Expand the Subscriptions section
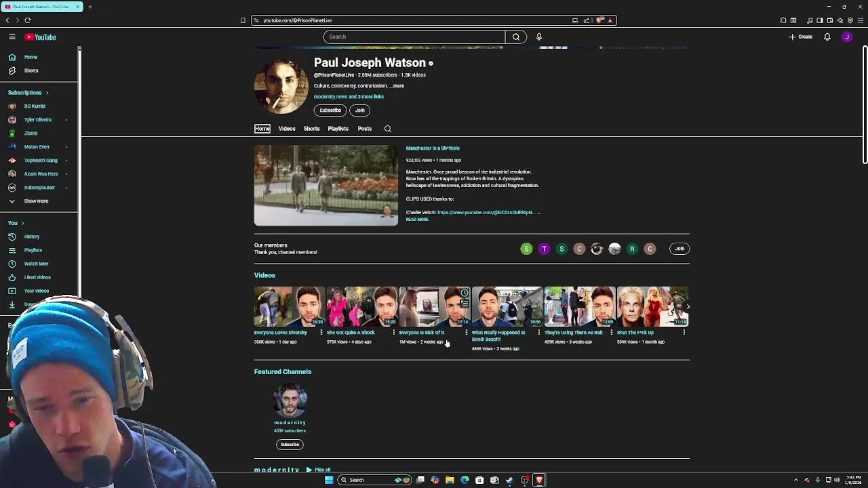 click(x=27, y=93)
